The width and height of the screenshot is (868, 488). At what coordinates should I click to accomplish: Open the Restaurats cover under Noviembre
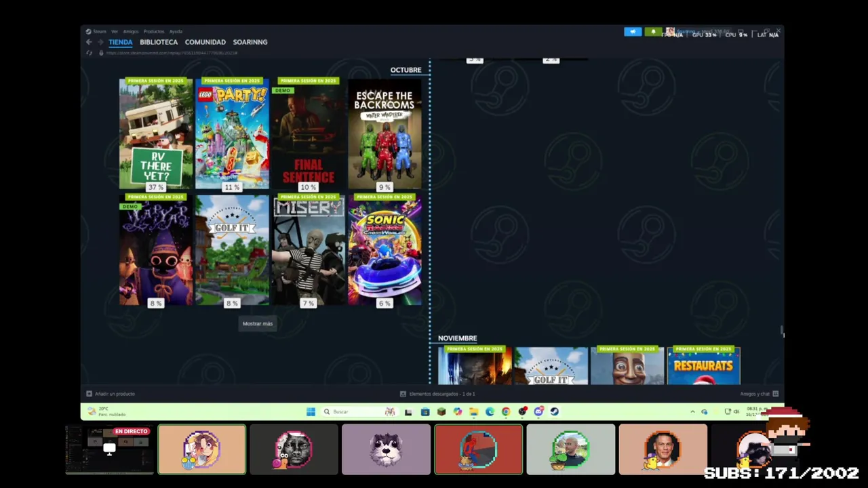[703, 365]
